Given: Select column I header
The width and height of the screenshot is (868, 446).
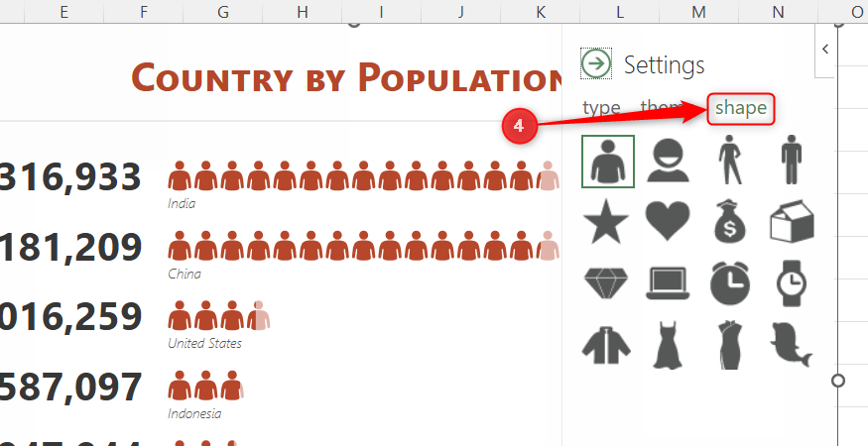Looking at the screenshot, I should [381, 12].
